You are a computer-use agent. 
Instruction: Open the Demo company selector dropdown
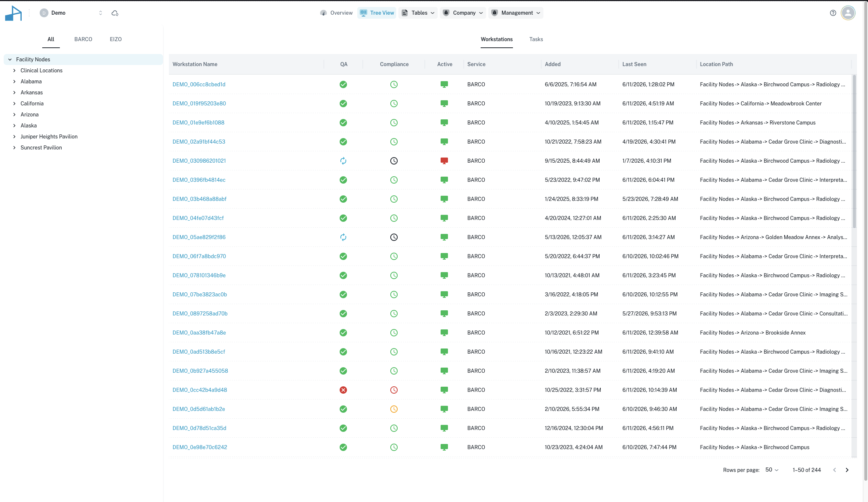pyautogui.click(x=72, y=13)
